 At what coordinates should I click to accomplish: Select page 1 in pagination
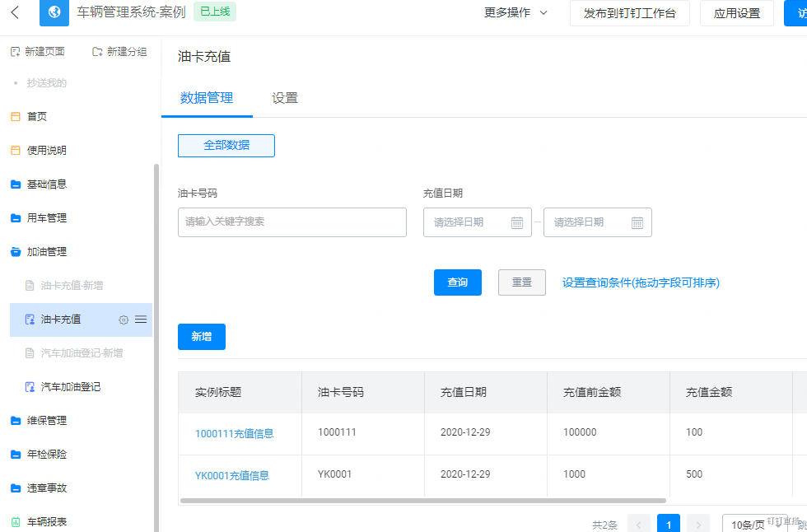(x=669, y=525)
